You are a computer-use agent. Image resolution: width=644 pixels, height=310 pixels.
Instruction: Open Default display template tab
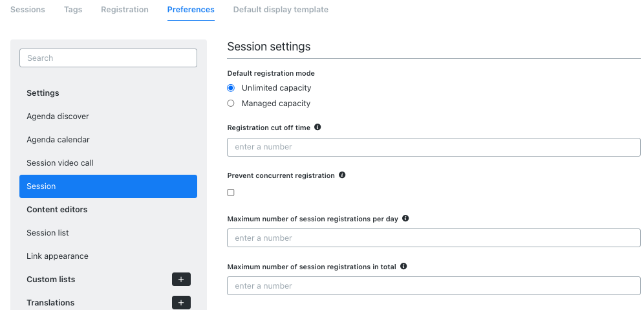point(281,10)
